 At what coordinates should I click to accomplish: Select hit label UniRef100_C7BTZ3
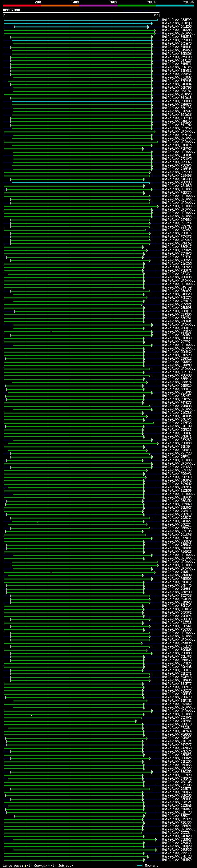point(177,856)
